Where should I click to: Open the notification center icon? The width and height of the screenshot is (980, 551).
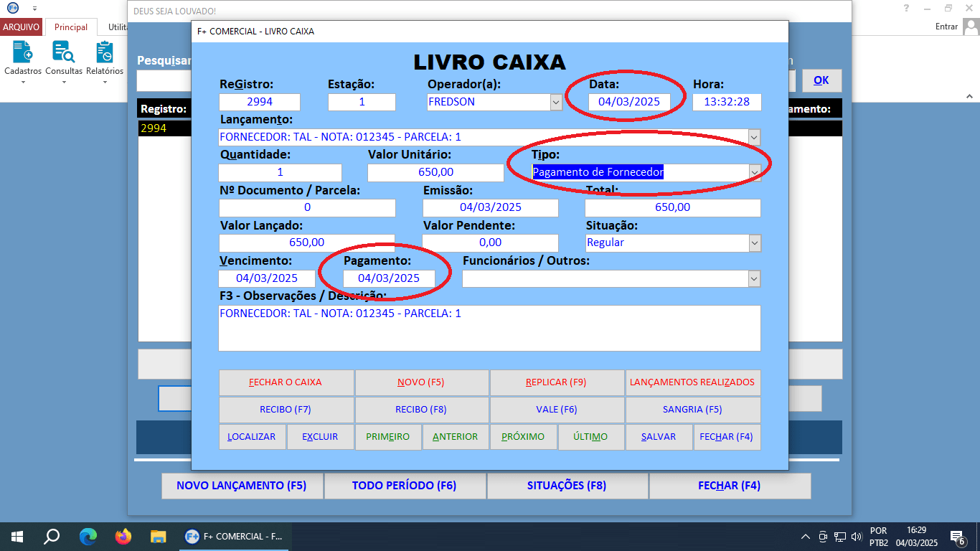pyautogui.click(x=957, y=537)
